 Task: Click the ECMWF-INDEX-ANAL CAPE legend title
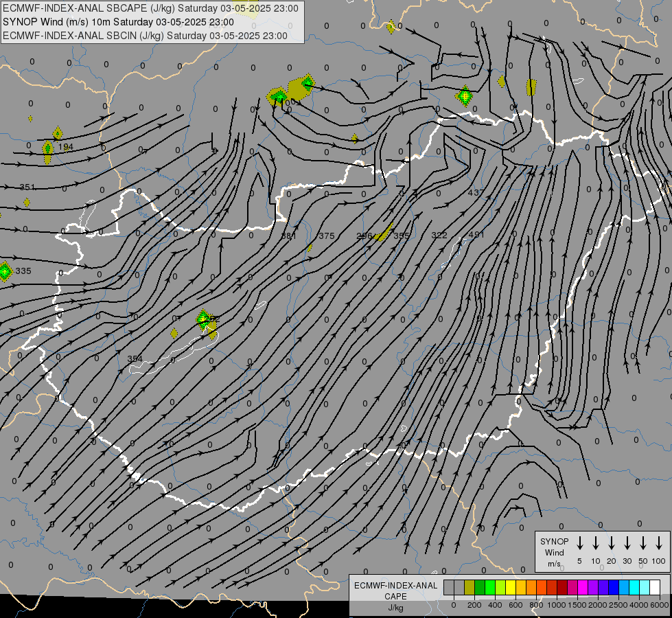pyautogui.click(x=395, y=591)
